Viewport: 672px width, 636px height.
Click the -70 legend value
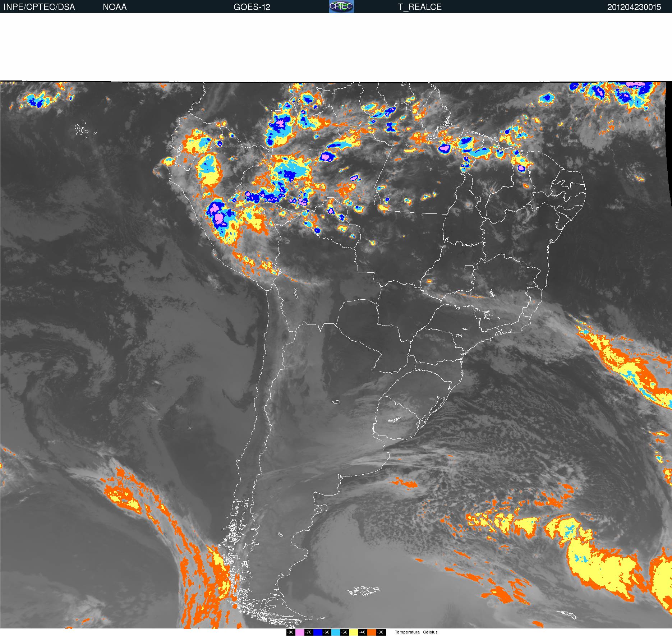(x=309, y=632)
